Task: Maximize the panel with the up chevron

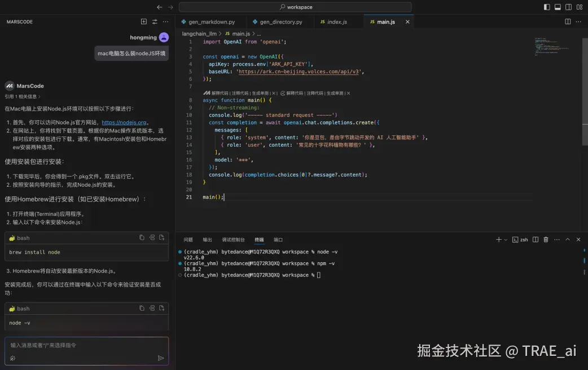Action: click(x=568, y=240)
